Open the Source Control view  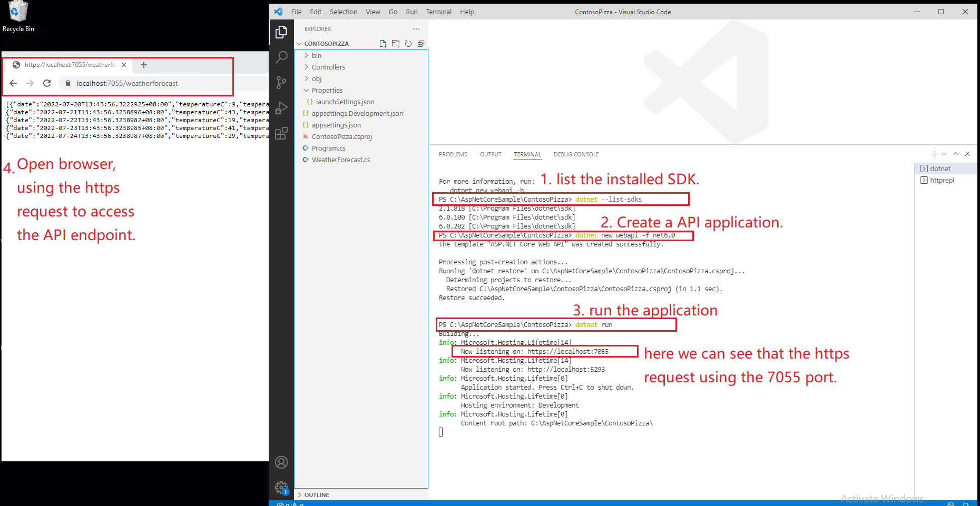[x=281, y=82]
